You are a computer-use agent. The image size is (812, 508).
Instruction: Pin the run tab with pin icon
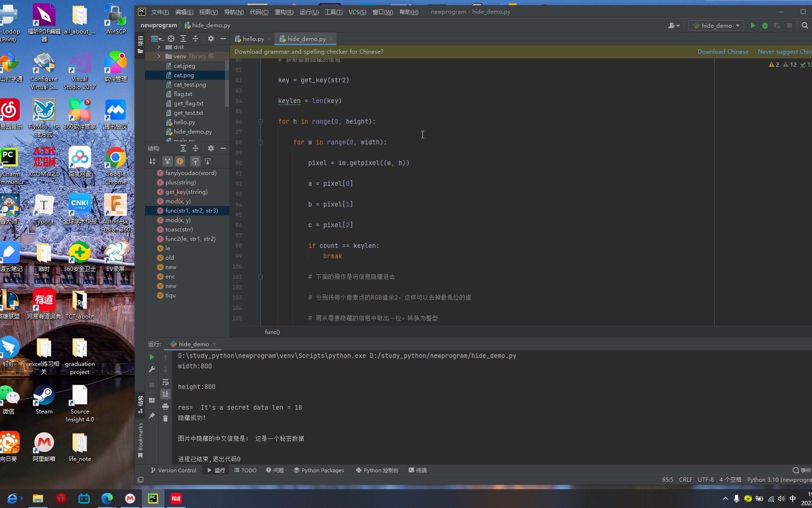[x=152, y=416]
